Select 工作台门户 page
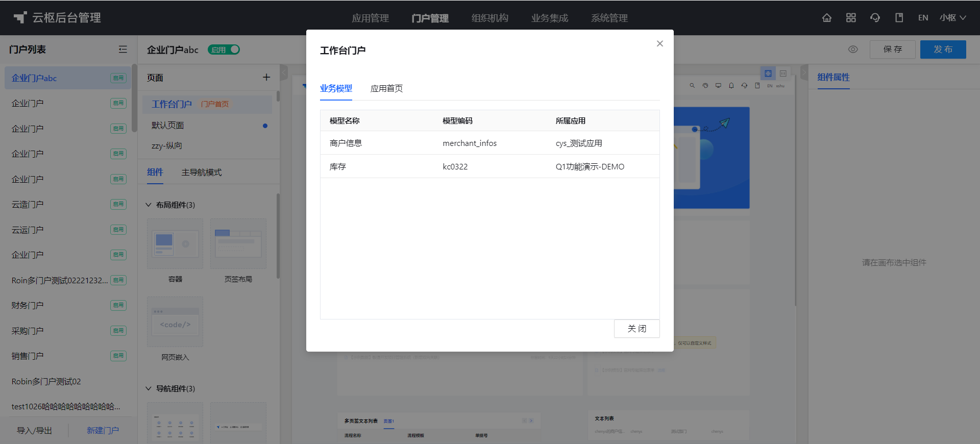This screenshot has height=444, width=980. (207, 104)
